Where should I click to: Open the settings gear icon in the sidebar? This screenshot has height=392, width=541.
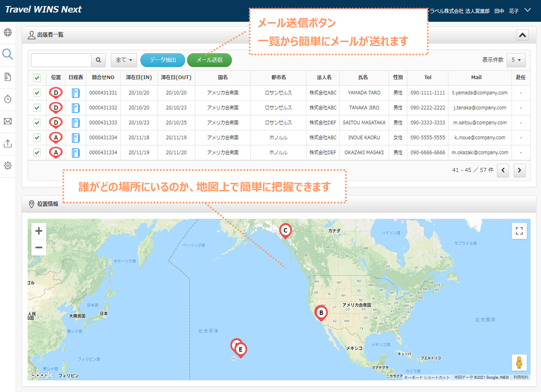coord(8,166)
